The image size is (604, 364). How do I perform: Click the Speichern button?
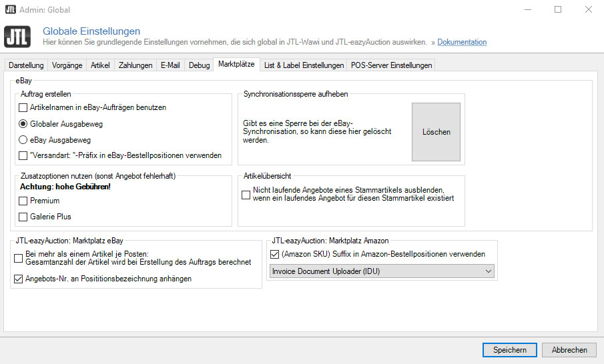pos(510,350)
